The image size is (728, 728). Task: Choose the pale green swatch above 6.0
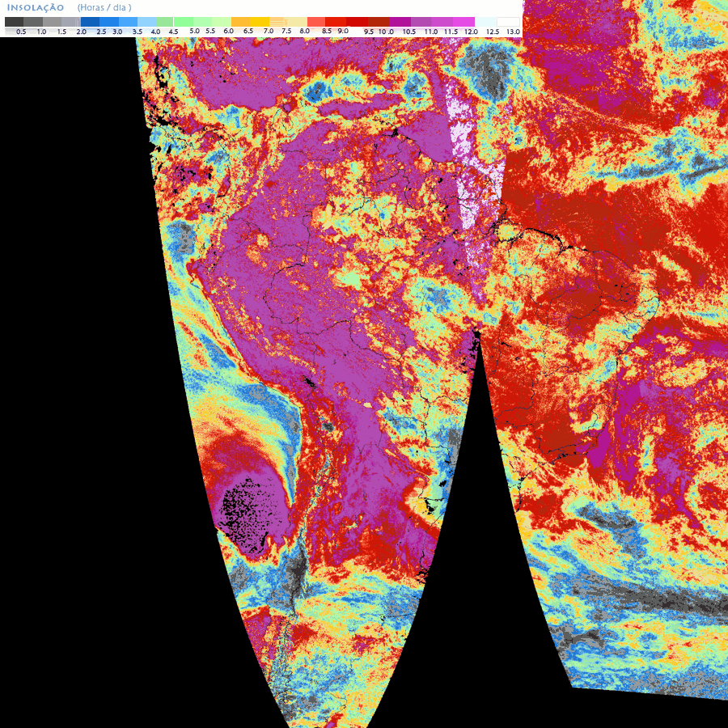[222, 22]
